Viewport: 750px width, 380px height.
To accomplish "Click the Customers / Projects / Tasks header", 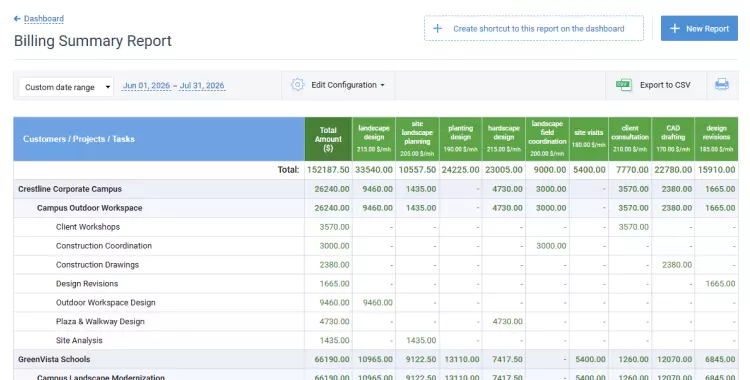I will click(159, 139).
